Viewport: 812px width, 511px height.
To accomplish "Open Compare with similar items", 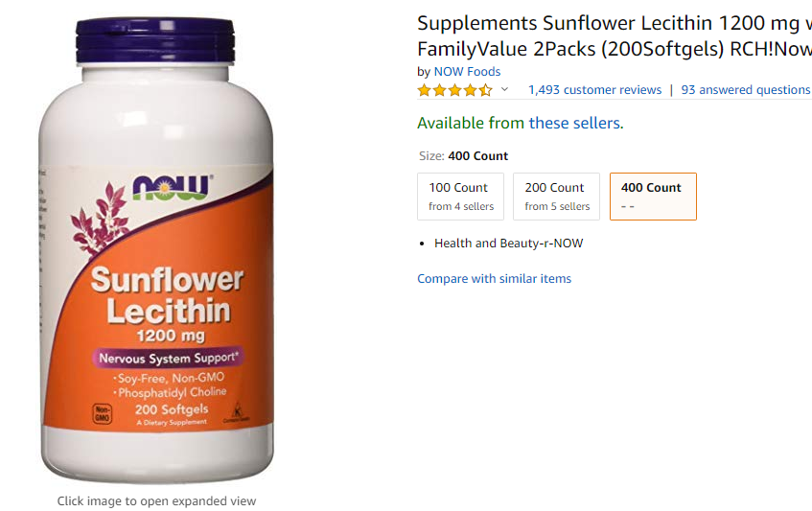I will [494, 279].
